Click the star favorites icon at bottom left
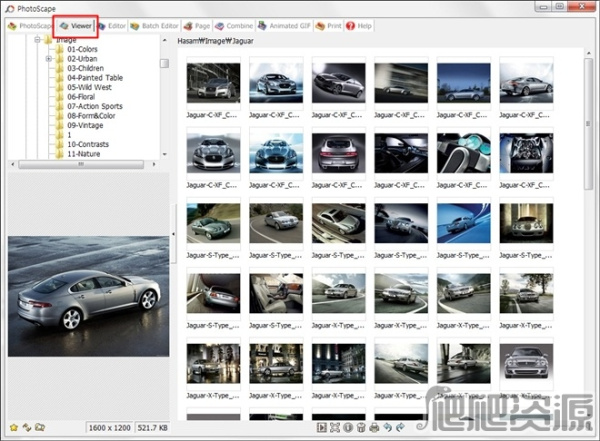Image resolution: width=600 pixels, height=441 pixels. click(13, 428)
